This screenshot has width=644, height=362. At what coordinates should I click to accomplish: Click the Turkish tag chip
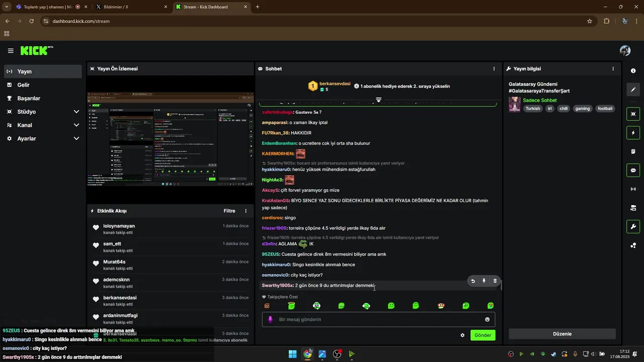[x=533, y=109]
